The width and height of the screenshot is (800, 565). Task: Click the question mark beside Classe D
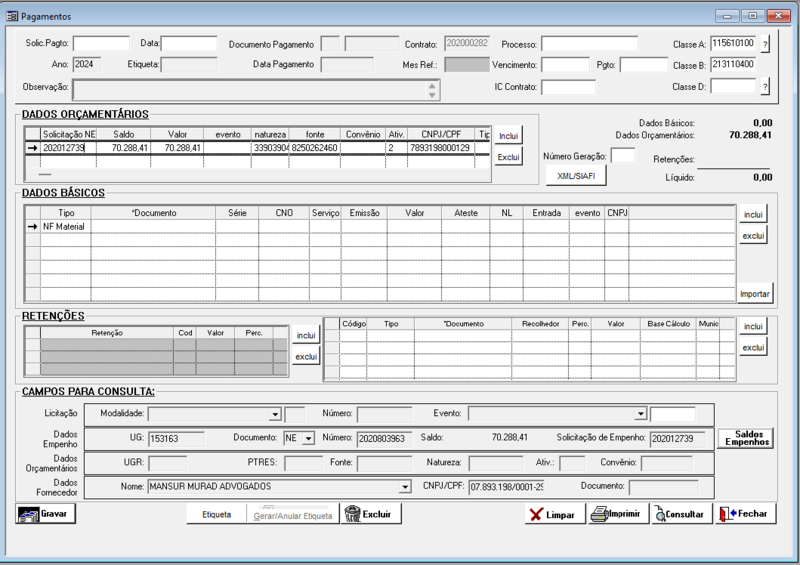[765, 87]
